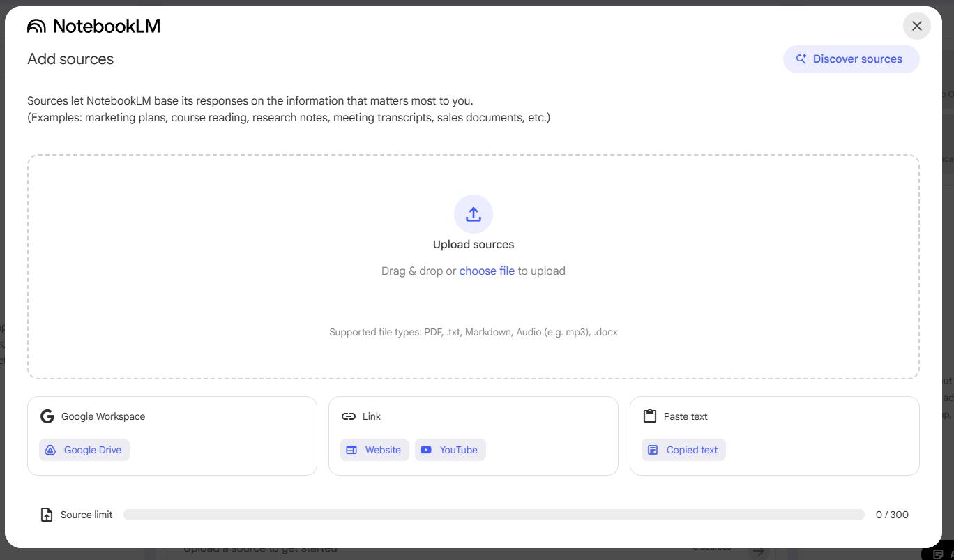This screenshot has height=560, width=954.
Task: Open Discover sources
Action: pyautogui.click(x=851, y=59)
